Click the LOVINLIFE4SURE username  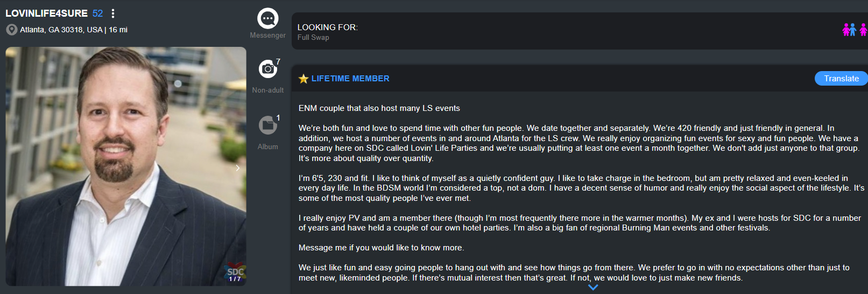tap(46, 13)
